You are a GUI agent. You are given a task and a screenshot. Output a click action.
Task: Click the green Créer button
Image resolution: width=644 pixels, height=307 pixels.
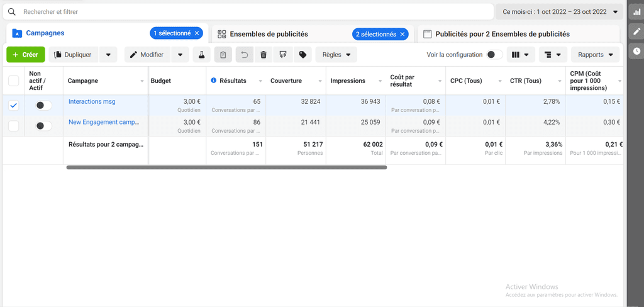pyautogui.click(x=25, y=55)
